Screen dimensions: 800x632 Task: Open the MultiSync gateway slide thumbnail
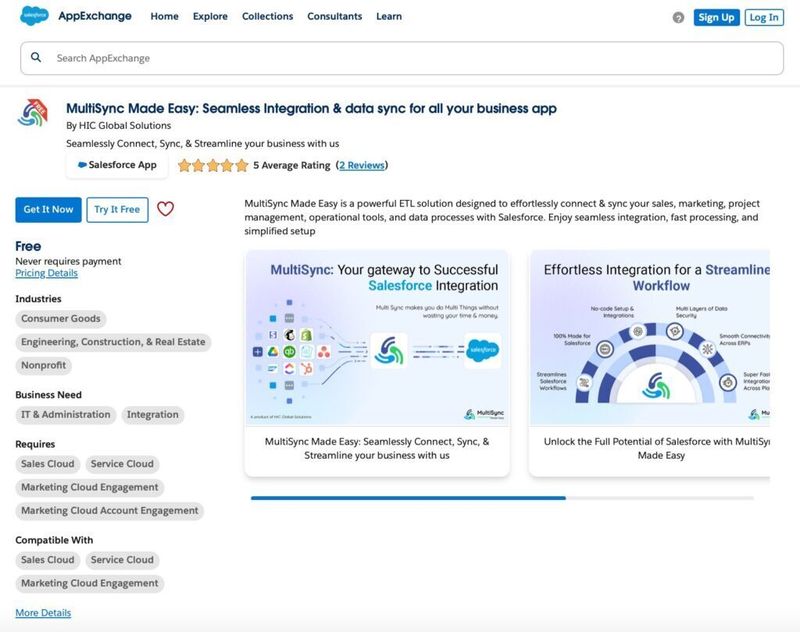click(x=377, y=338)
